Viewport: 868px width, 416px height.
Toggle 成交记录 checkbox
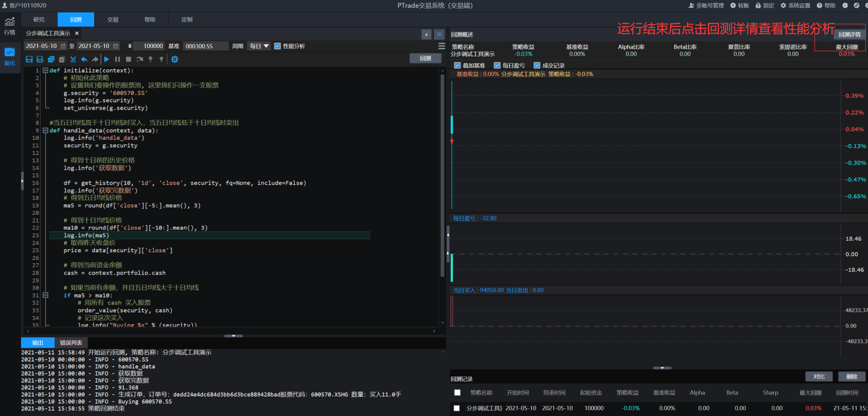tap(537, 65)
